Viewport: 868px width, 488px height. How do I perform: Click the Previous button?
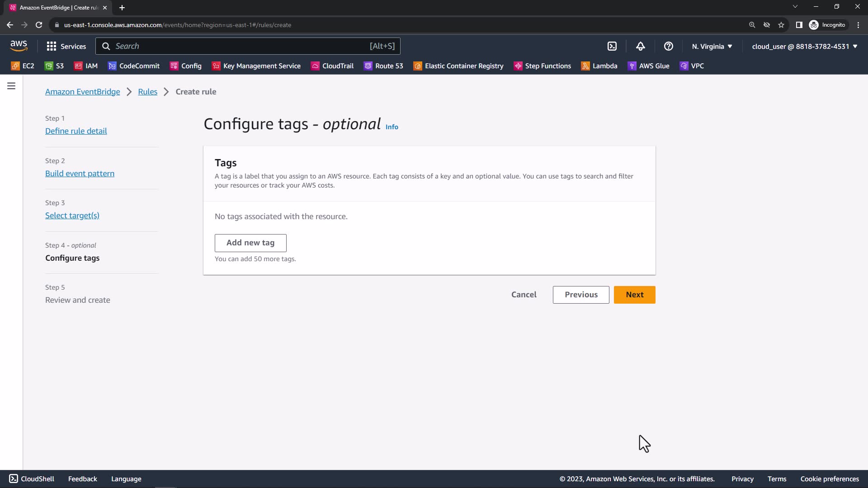(581, 295)
